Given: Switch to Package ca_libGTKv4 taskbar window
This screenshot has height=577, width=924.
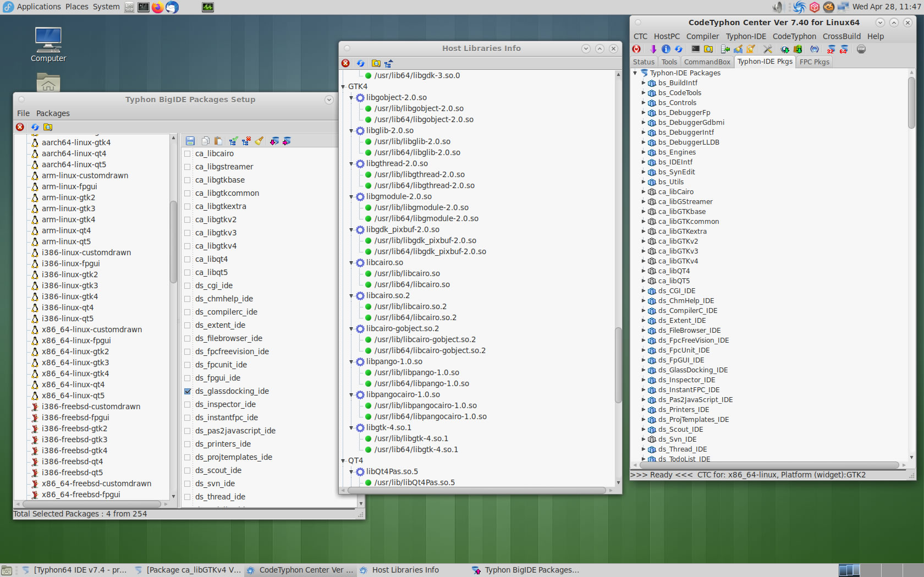Looking at the screenshot, I should [188, 570].
